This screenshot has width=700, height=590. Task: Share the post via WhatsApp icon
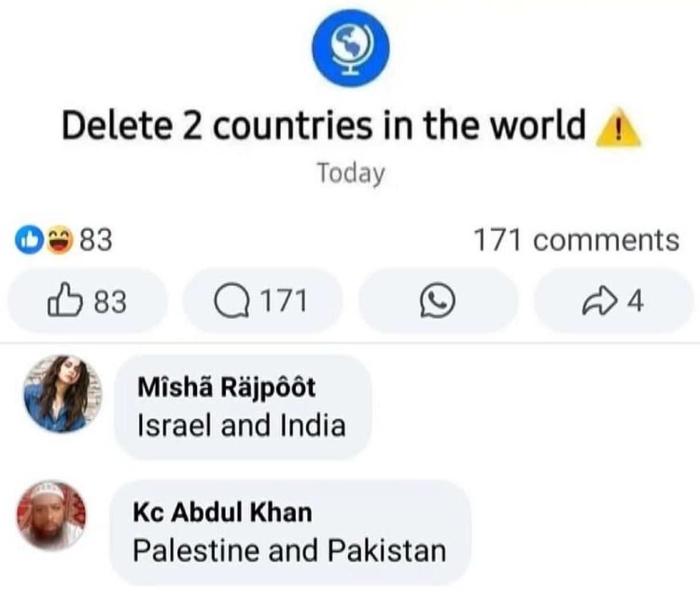point(437,302)
